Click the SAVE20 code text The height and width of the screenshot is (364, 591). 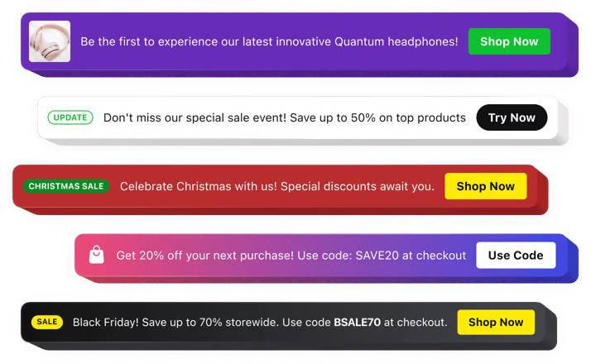(x=379, y=256)
